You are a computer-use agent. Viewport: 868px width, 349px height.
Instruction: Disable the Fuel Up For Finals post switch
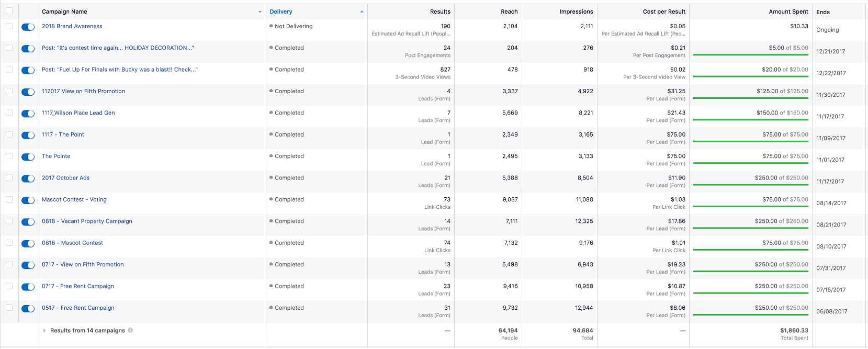pos(28,71)
